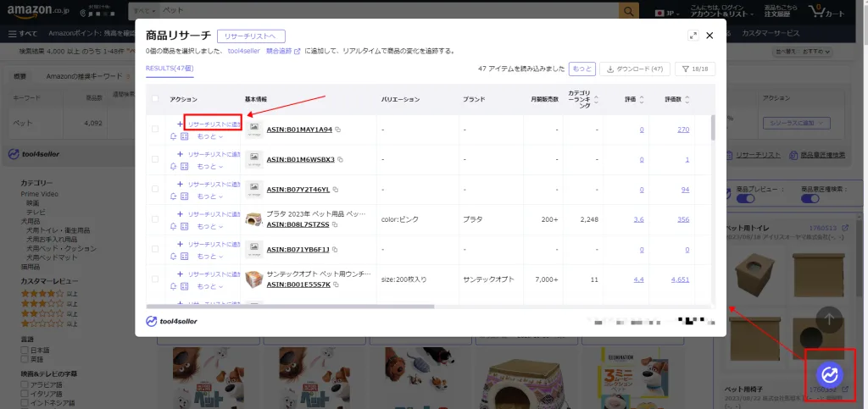Expand もっと dropdown in the B001E55S7K row

210,286
